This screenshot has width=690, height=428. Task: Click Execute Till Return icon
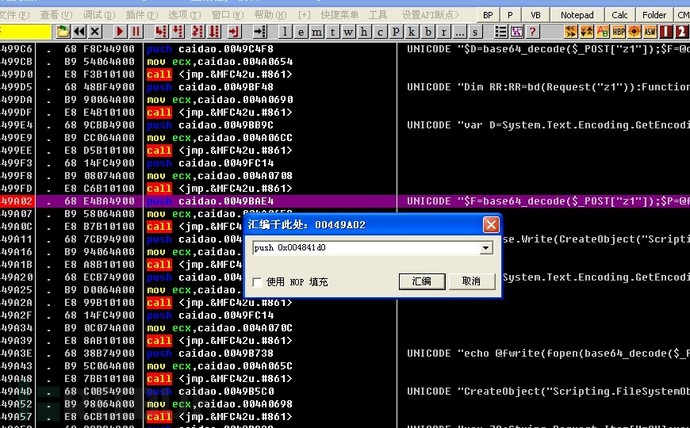[234, 32]
